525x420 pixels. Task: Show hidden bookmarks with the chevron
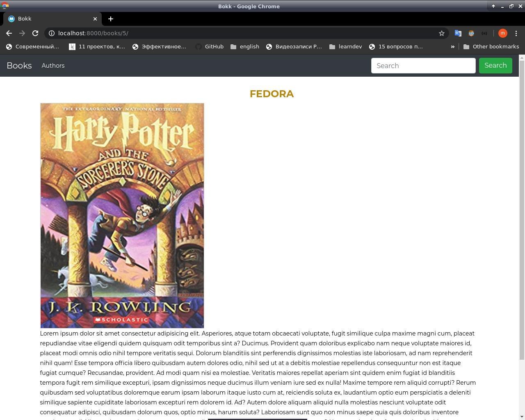(x=452, y=46)
